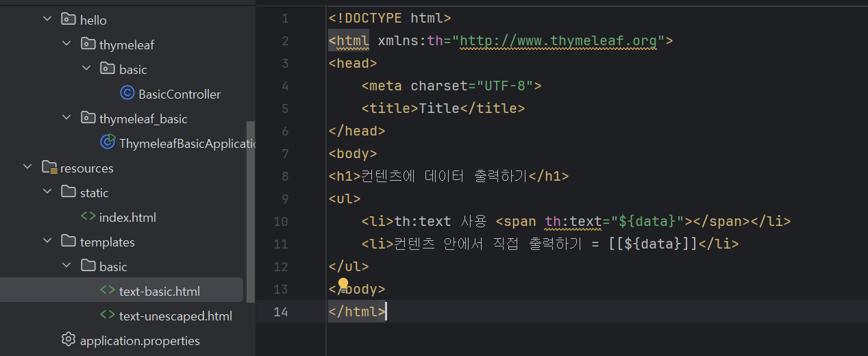Place cursor on <!DOCTYPE html> text
The height and width of the screenshot is (356, 868).
click(390, 18)
